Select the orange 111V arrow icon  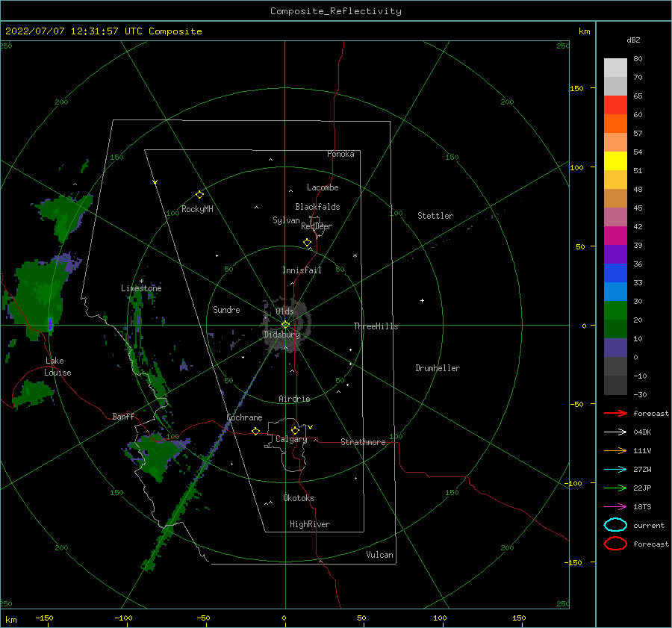tap(615, 450)
